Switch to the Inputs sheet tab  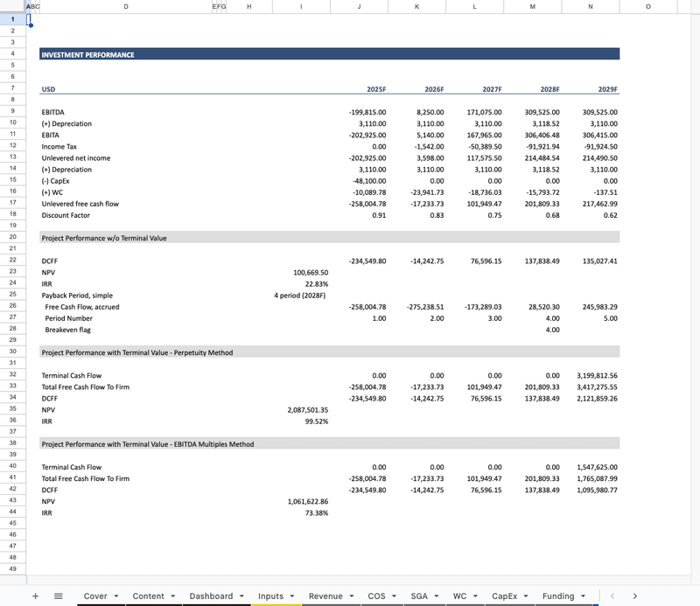point(270,596)
